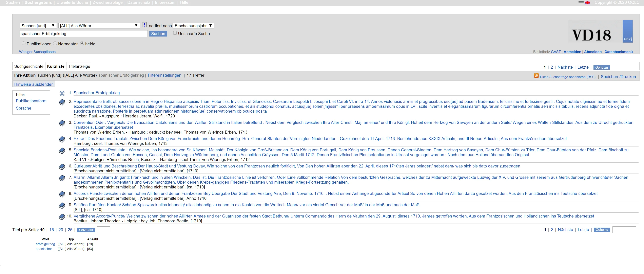Open the [ALL] Alle Wörter field dropdown
Viewport: 644px width, 274px height.
[99, 26]
